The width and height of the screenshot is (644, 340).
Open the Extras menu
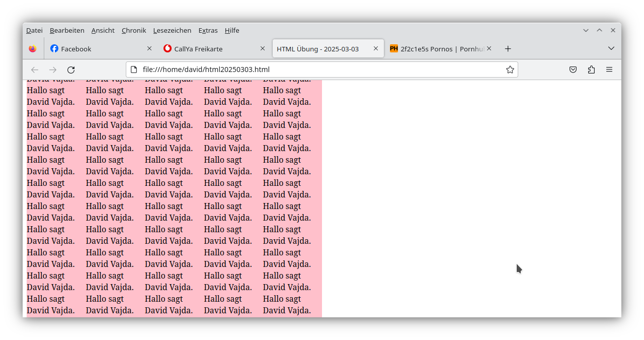point(208,30)
